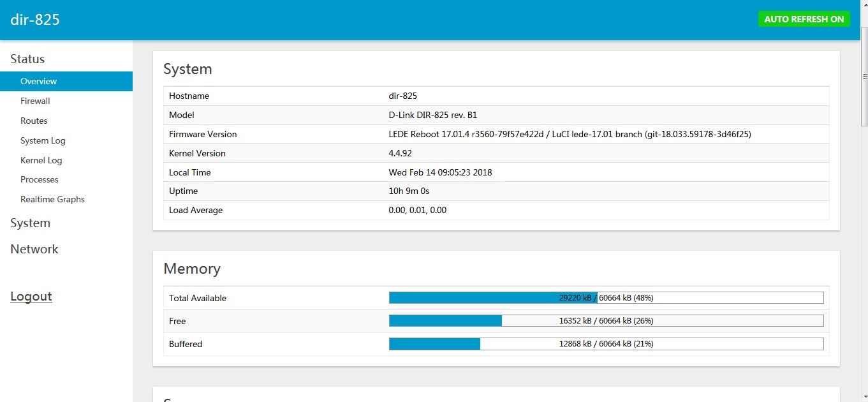
Task: Expand the System sidebar menu
Action: 30,223
